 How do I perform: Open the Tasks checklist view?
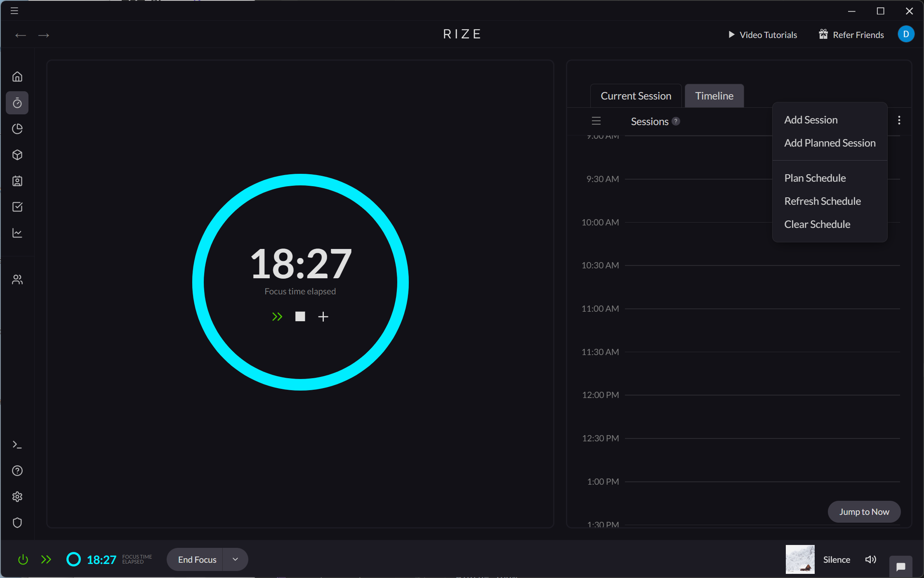[17, 207]
